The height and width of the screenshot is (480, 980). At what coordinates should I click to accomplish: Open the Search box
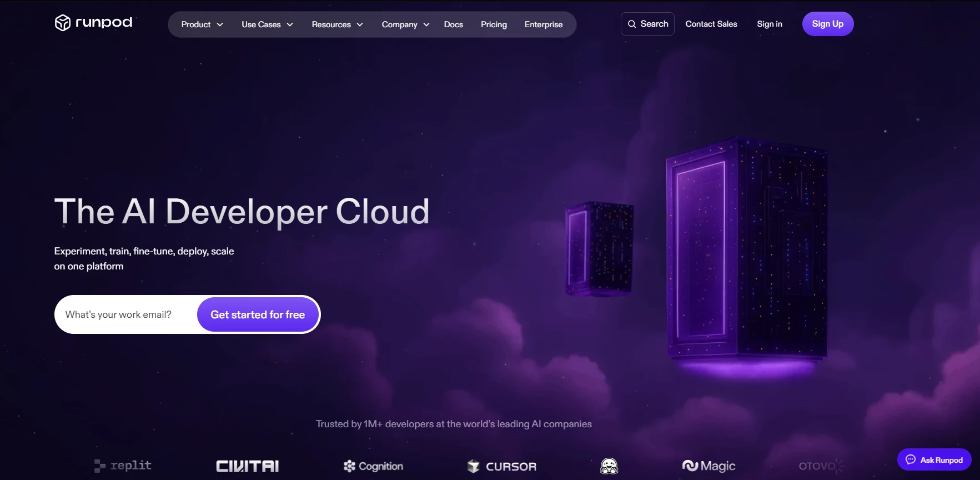tap(647, 24)
